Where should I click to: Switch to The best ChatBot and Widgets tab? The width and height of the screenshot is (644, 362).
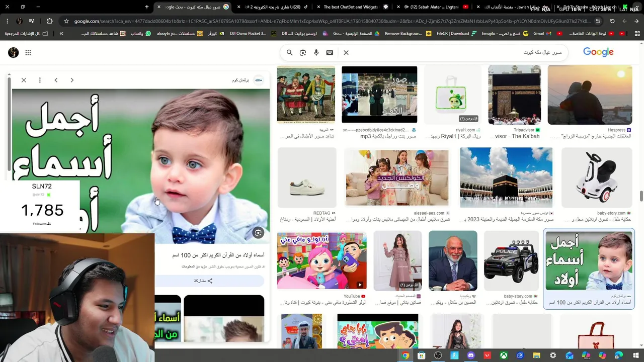[x=354, y=7]
